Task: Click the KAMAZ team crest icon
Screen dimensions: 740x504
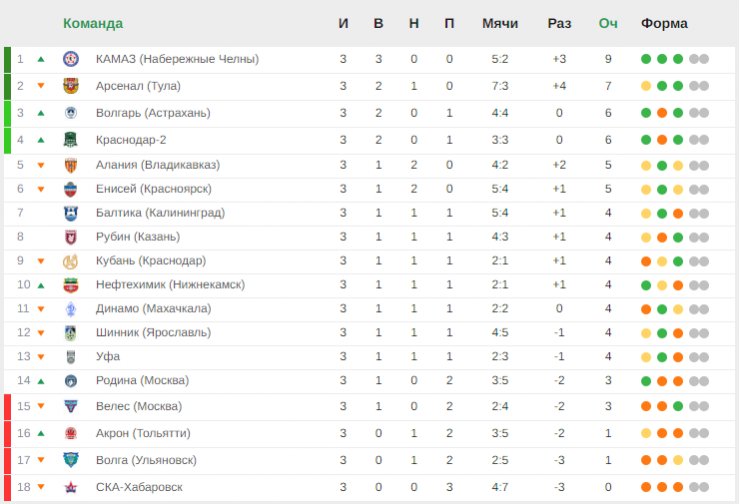Action: pyautogui.click(x=71, y=59)
